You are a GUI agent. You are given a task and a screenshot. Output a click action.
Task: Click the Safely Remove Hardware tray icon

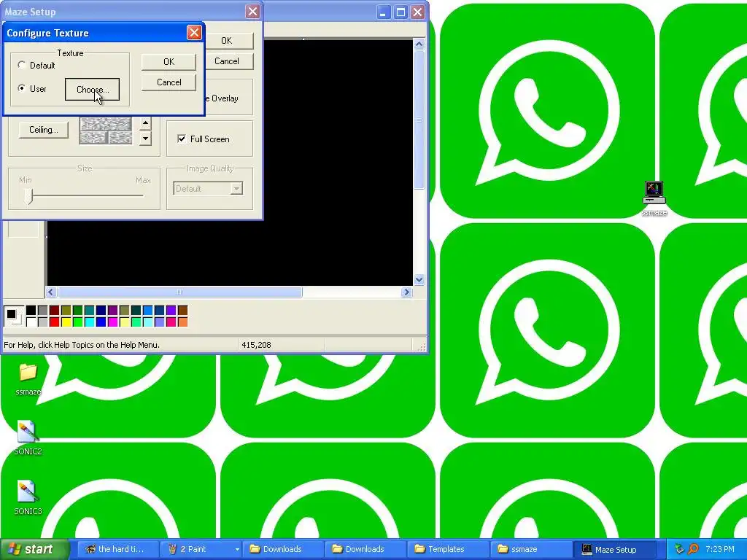tap(679, 549)
